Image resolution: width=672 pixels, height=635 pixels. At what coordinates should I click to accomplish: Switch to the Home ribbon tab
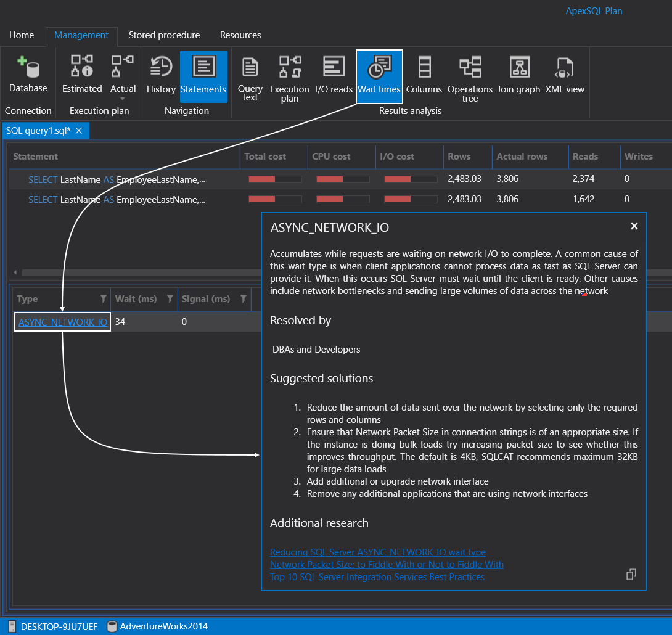pyautogui.click(x=22, y=35)
